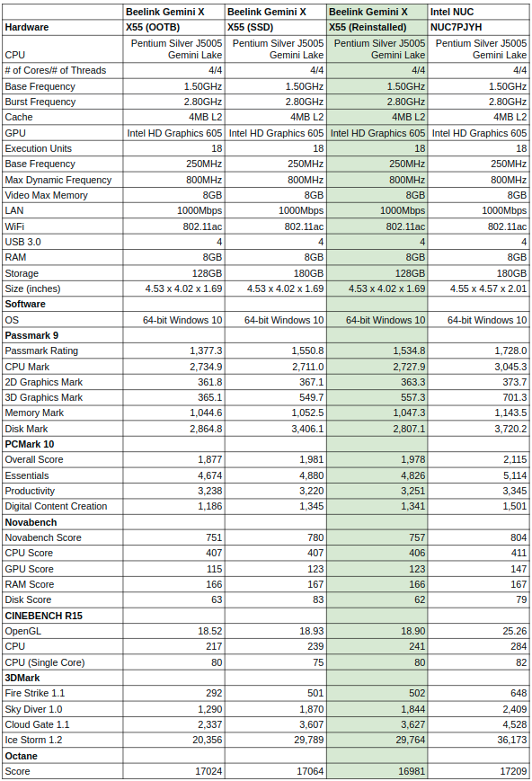Select the "CPU (Single Core)" row label
The height and width of the screenshot is (781, 532).
click(45, 662)
